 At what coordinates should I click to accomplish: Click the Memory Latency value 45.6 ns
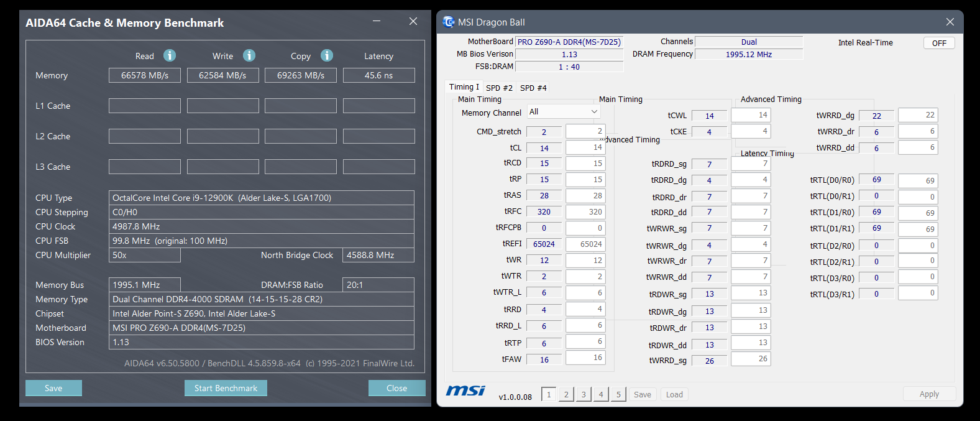[x=379, y=75]
